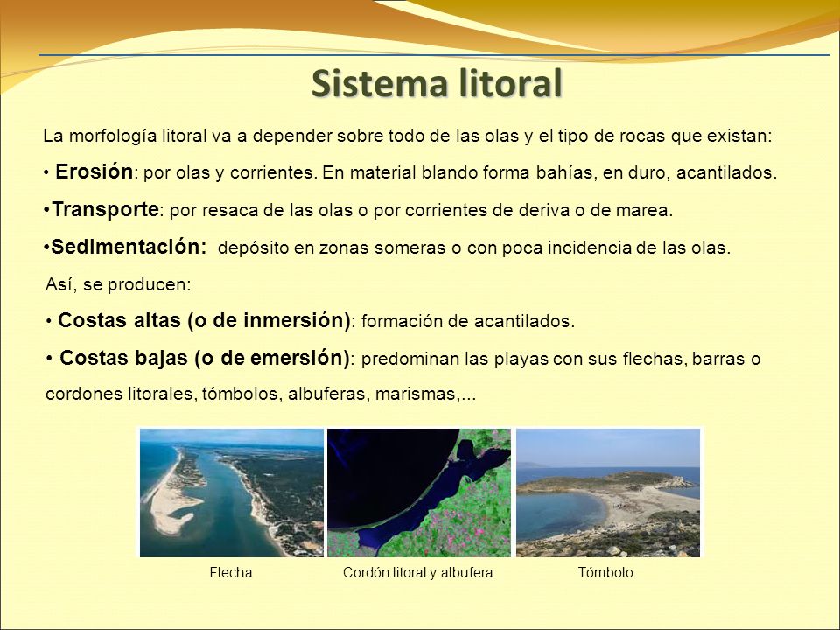Click the text 'formación de acantilados.'

coord(468,321)
